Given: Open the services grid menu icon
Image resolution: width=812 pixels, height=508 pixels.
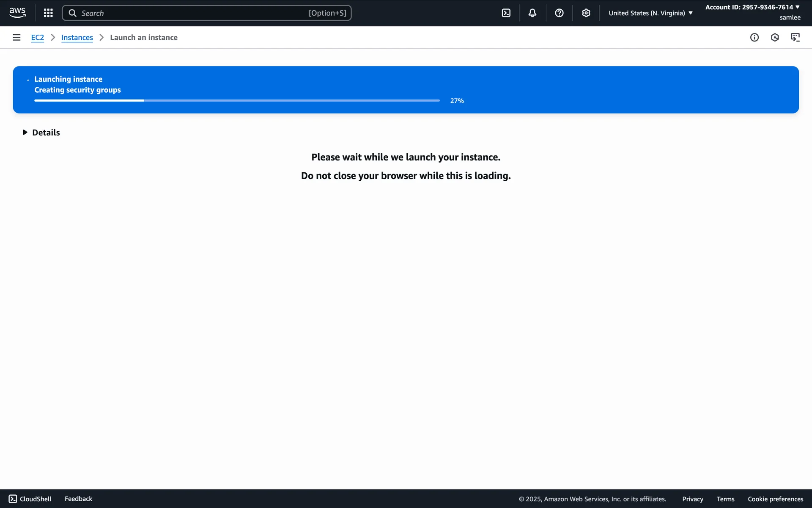Looking at the screenshot, I should (x=48, y=13).
